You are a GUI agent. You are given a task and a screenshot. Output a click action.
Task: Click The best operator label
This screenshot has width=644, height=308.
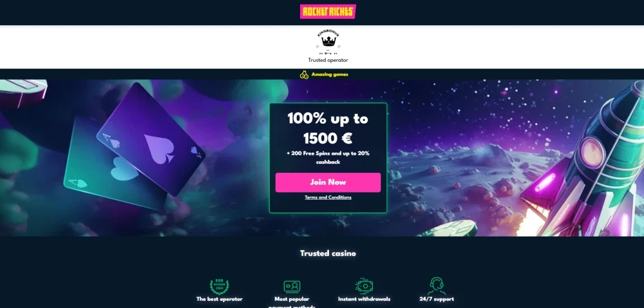point(220,300)
